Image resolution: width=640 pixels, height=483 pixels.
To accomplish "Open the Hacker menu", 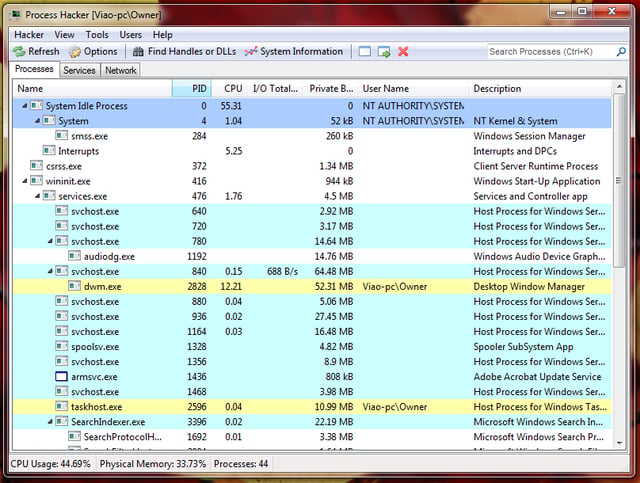I will [x=29, y=35].
